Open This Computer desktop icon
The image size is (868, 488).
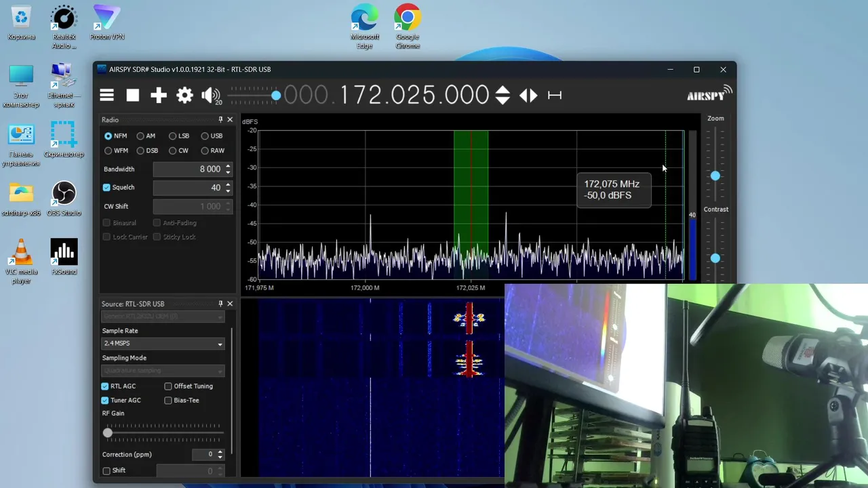click(x=21, y=86)
